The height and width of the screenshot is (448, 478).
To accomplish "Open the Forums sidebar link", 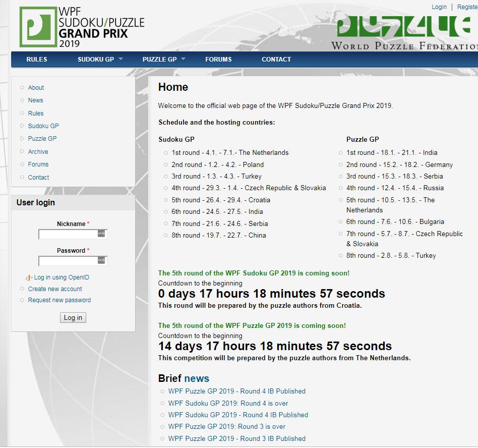I will coord(38,164).
